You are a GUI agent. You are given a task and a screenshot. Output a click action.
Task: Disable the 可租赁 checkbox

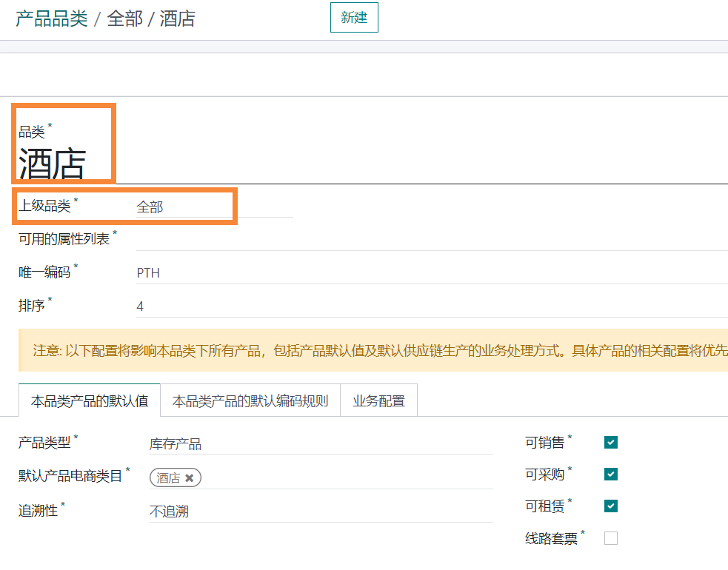pyautogui.click(x=611, y=506)
